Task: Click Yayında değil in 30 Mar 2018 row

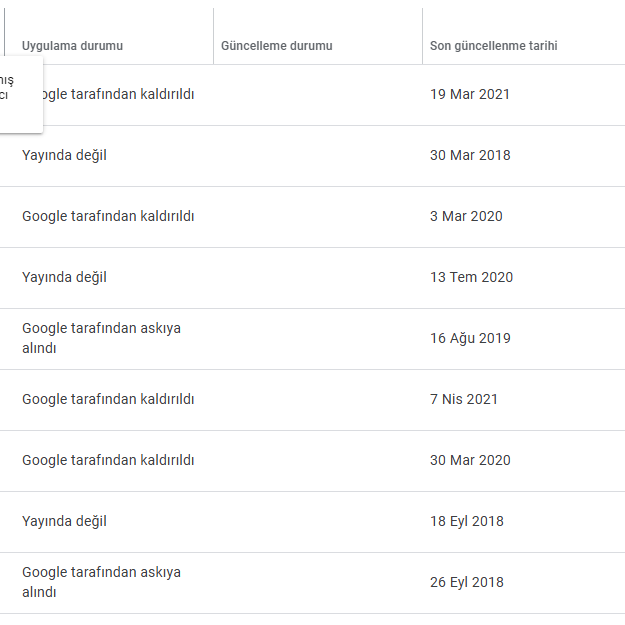Action: (64, 155)
